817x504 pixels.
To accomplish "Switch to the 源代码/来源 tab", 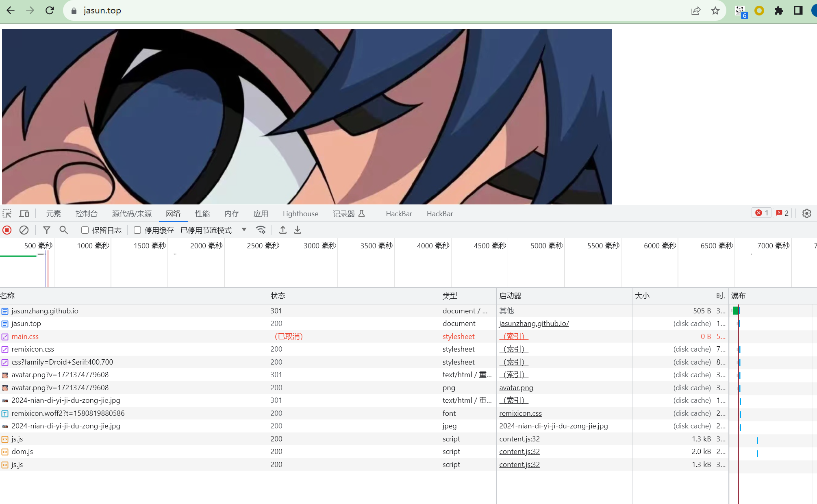I will (x=132, y=214).
